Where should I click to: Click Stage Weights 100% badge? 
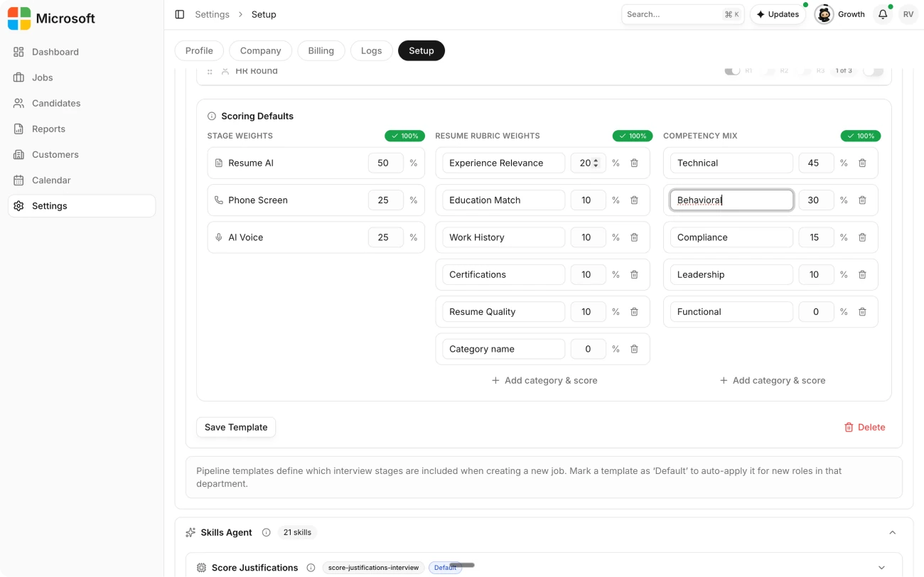click(x=404, y=136)
